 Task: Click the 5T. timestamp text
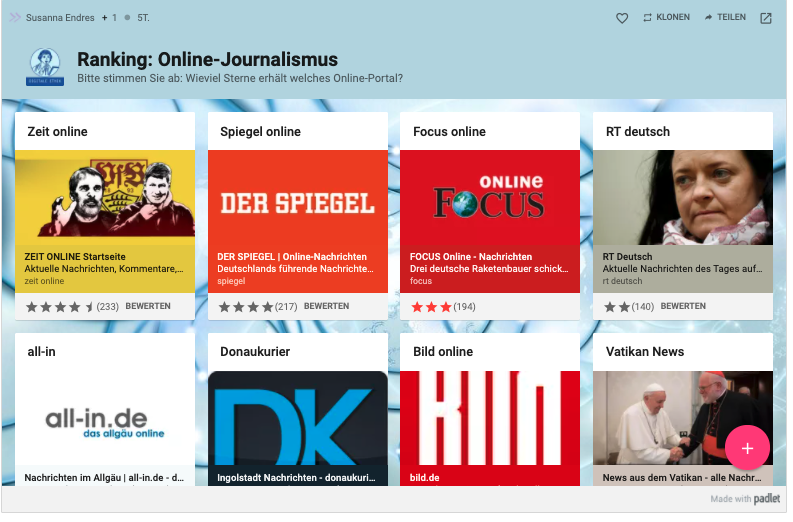click(143, 18)
